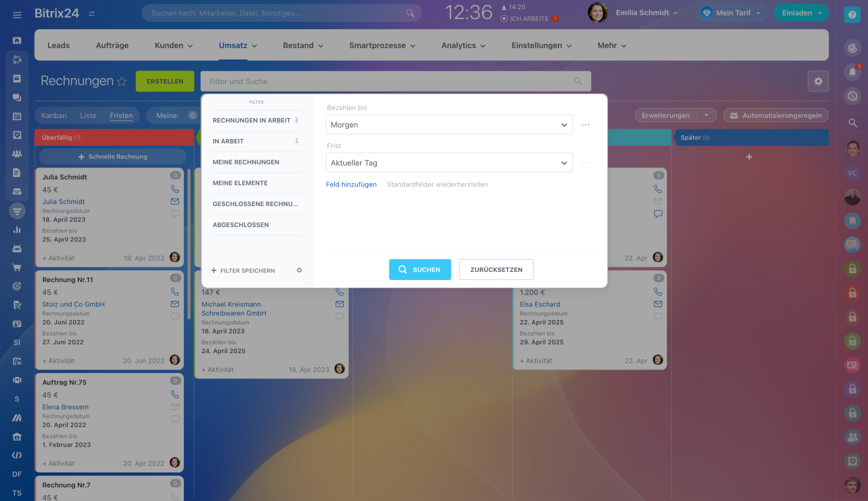The height and width of the screenshot is (501, 868).
Task: Click the magnifier in top global search bar
Action: pyautogui.click(x=410, y=13)
